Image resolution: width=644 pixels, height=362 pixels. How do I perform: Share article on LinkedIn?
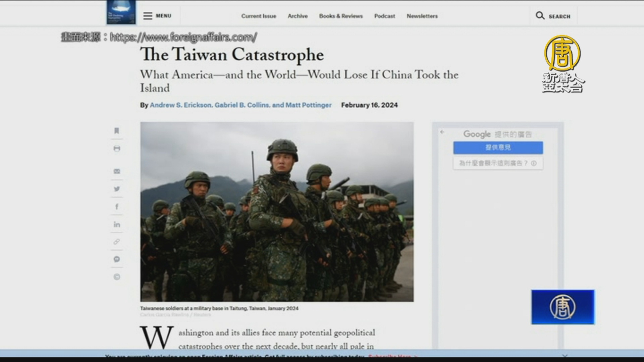(x=117, y=224)
